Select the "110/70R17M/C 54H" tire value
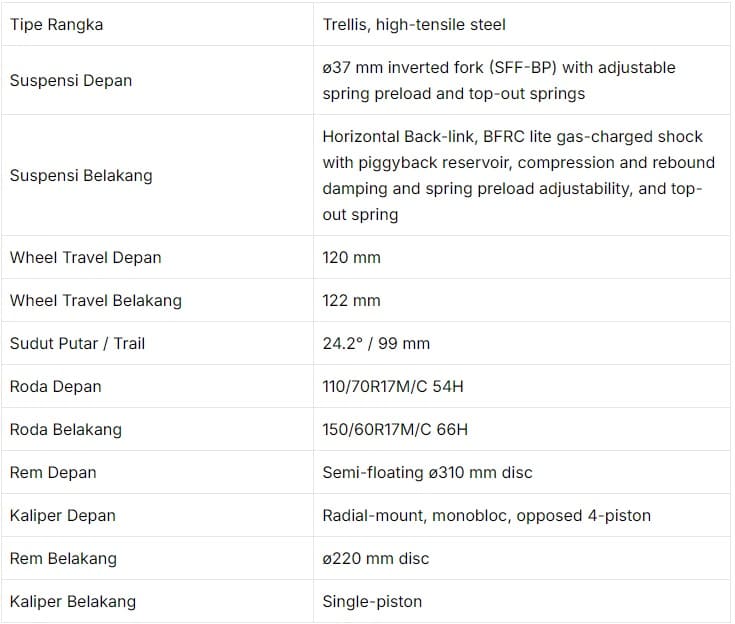The image size is (735, 624). tap(395, 386)
